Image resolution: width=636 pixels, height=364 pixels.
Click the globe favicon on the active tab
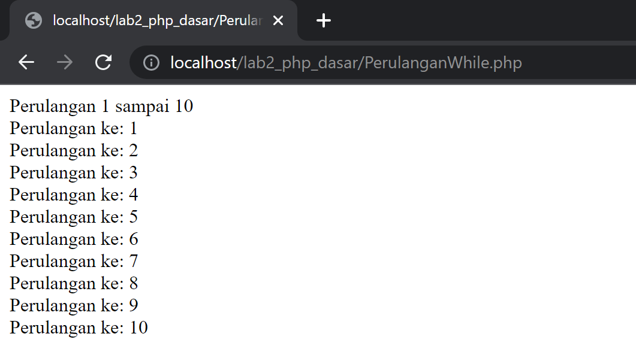pyautogui.click(x=34, y=20)
